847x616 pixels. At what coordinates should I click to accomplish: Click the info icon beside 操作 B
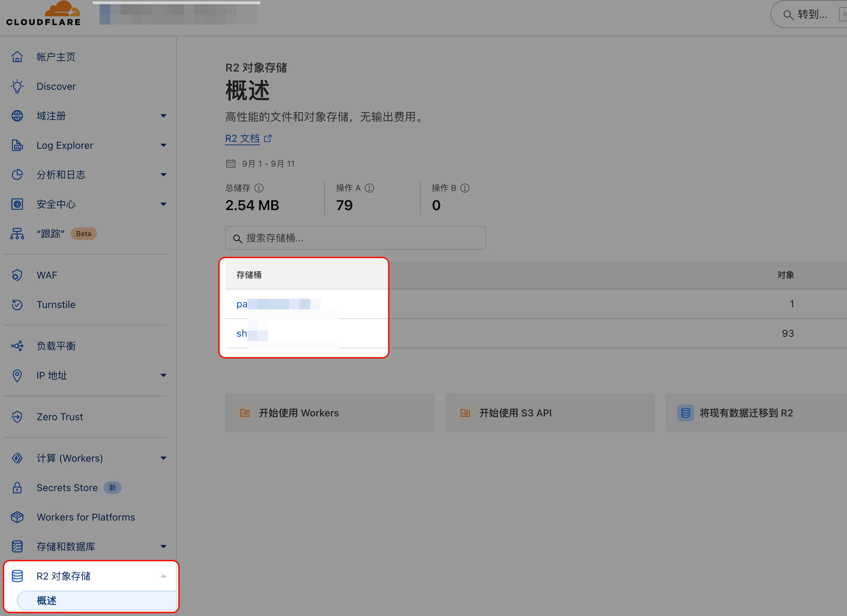tap(465, 188)
